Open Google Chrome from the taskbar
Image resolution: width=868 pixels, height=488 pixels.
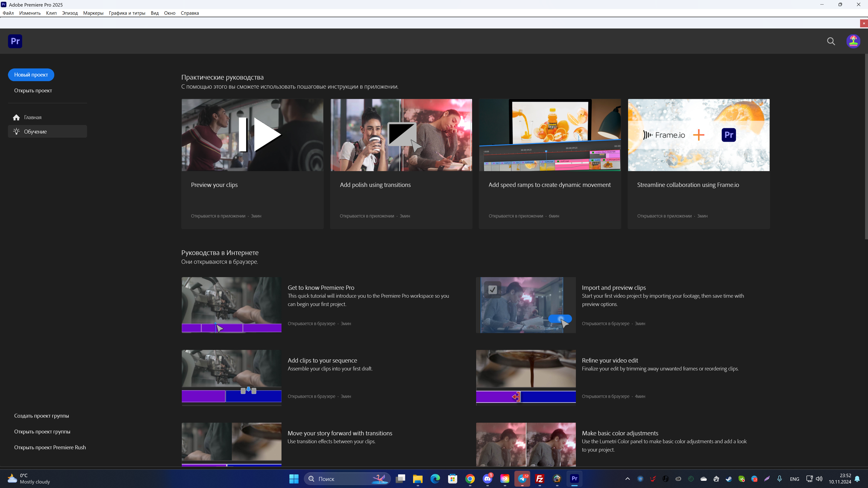(x=470, y=479)
